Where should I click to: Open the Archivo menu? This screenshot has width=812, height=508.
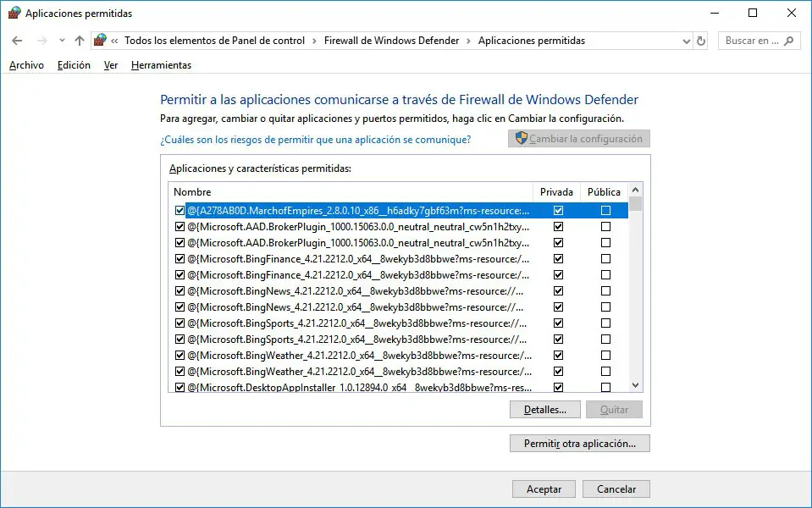click(x=26, y=65)
